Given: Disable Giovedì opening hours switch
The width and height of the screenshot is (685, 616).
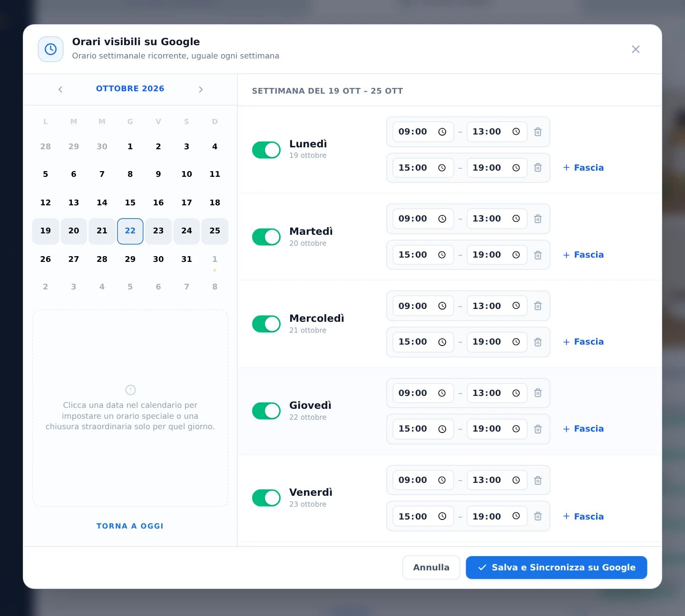Looking at the screenshot, I should coord(266,411).
